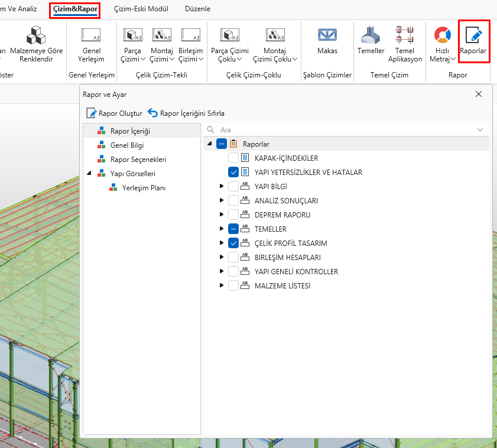Screen dimensions: 497x448
Task: Expand the ÇELİK PROFİL TASARIM node
Action: click(222, 243)
